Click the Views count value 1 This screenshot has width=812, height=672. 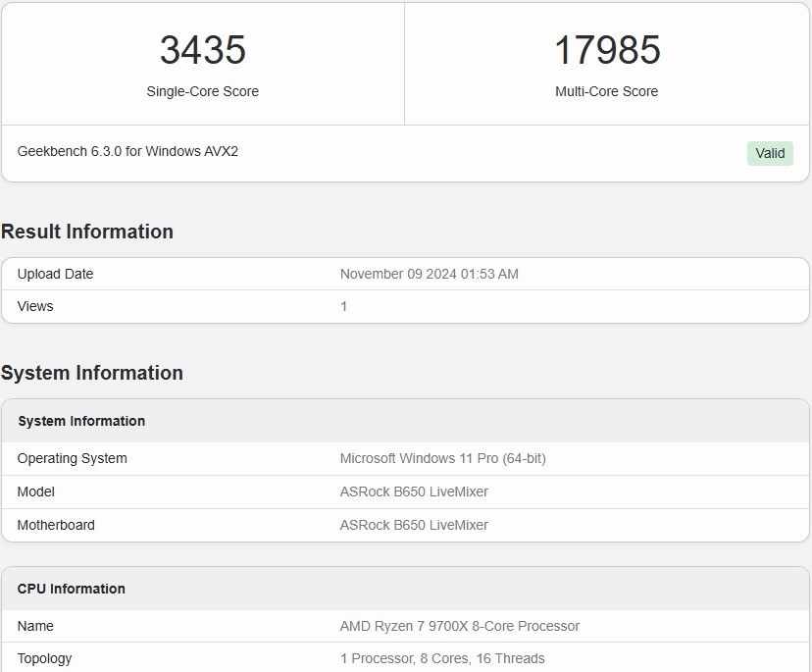click(x=343, y=306)
